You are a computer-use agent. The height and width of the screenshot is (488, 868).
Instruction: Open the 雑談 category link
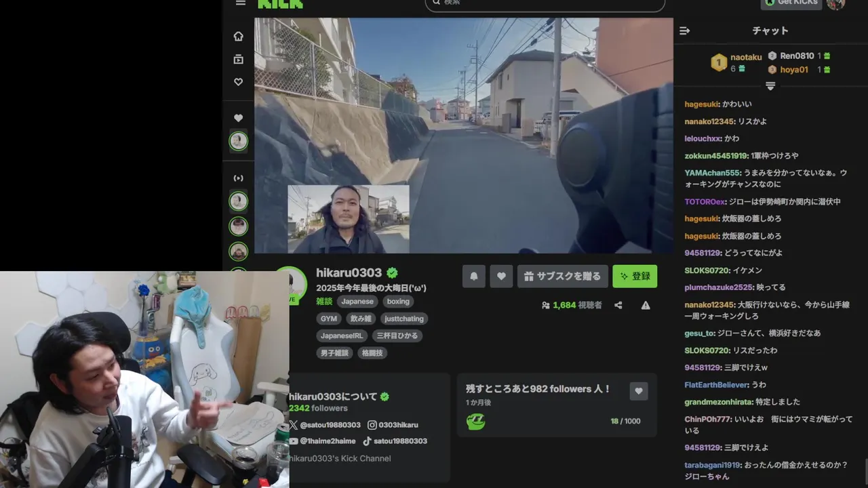pyautogui.click(x=324, y=301)
